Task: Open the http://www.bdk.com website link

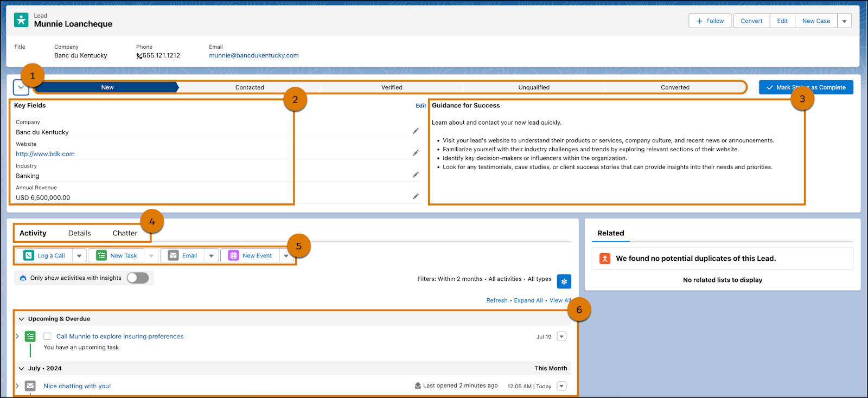Action: pyautogui.click(x=45, y=154)
